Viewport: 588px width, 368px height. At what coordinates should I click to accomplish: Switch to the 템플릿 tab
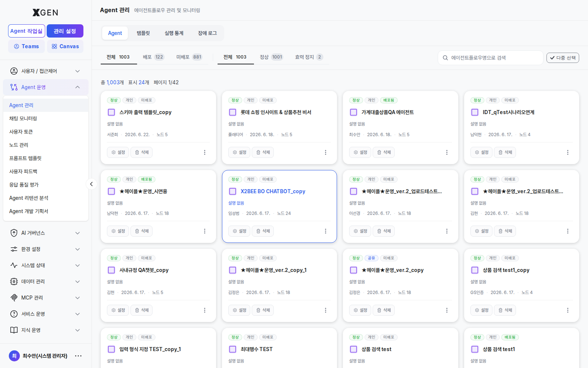coord(143,33)
